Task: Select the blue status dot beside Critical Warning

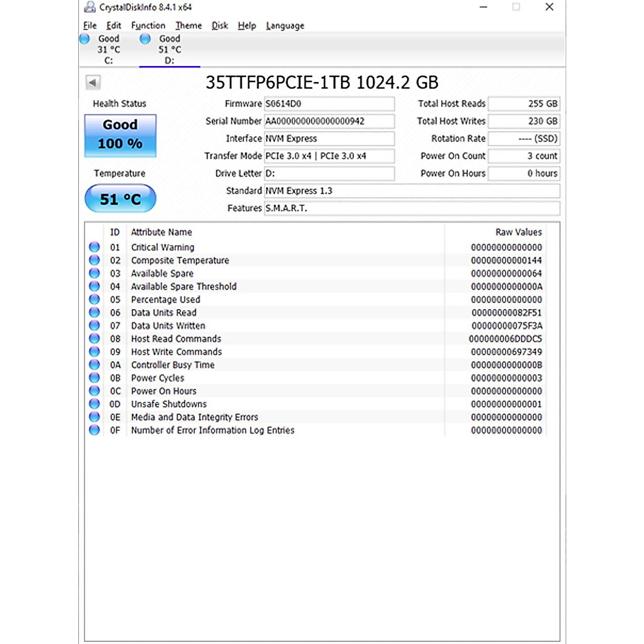Action: (94, 246)
